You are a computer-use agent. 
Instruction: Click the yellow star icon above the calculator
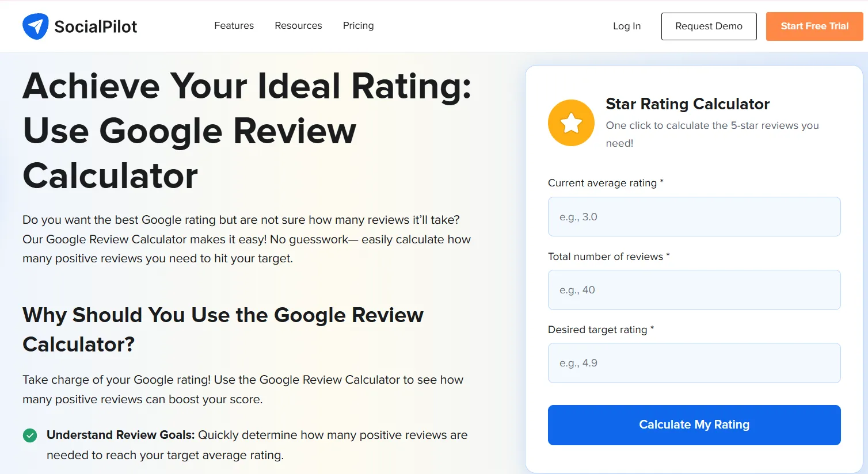click(570, 123)
